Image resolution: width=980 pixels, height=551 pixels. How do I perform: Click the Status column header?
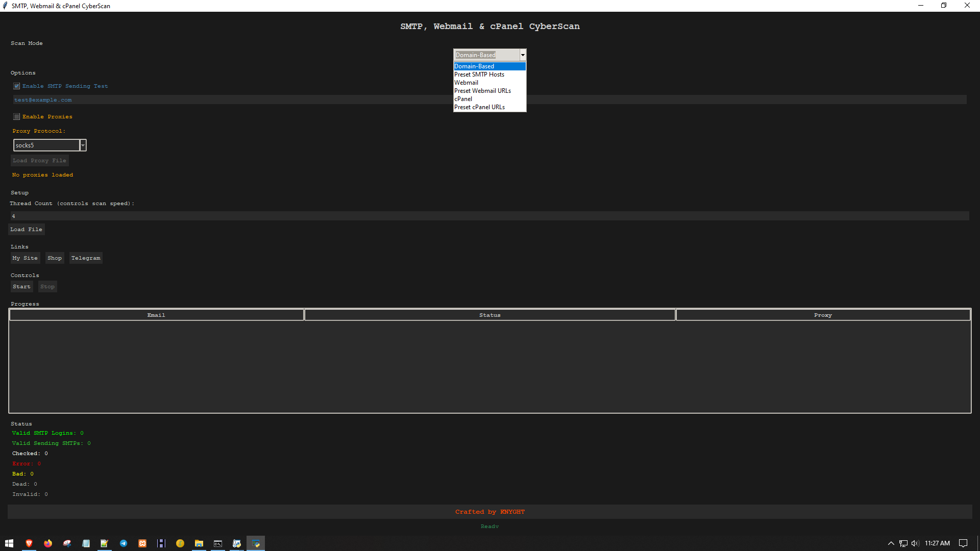click(489, 315)
